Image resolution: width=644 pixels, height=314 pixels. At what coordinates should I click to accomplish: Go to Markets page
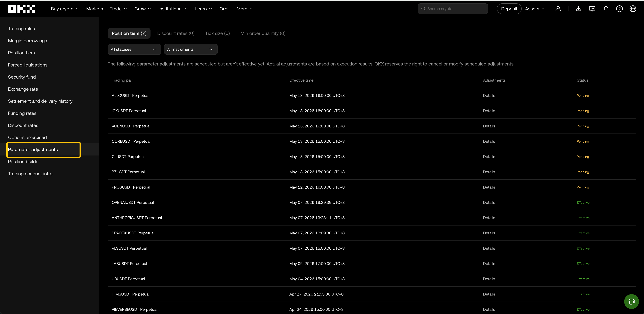94,9
